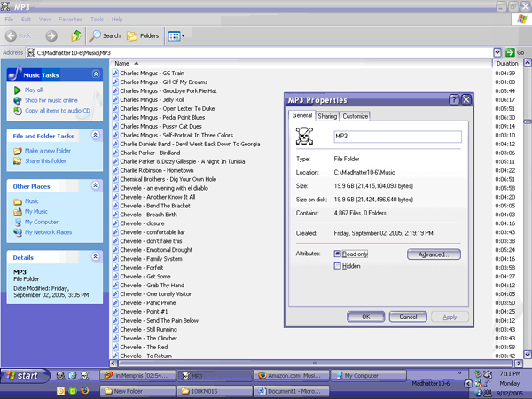The width and height of the screenshot is (532, 399).
Task: Collapse the Music Tasks panel
Action: click(96, 75)
